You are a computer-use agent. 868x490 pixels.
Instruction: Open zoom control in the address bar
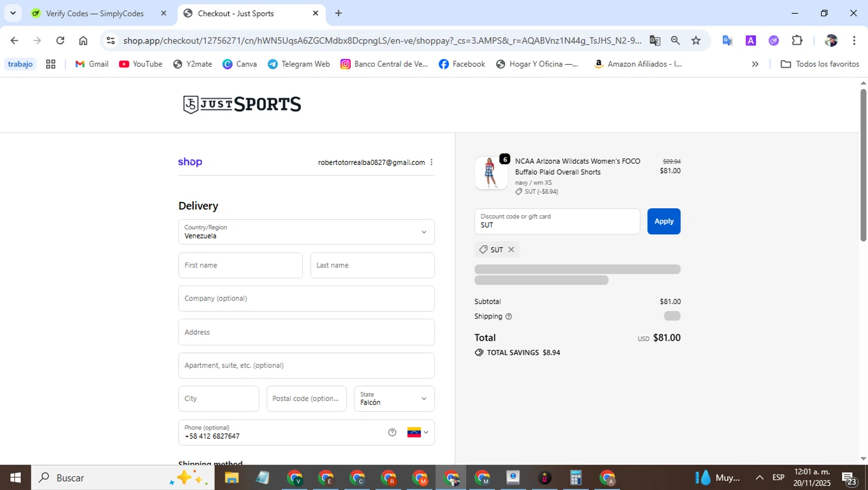(675, 40)
